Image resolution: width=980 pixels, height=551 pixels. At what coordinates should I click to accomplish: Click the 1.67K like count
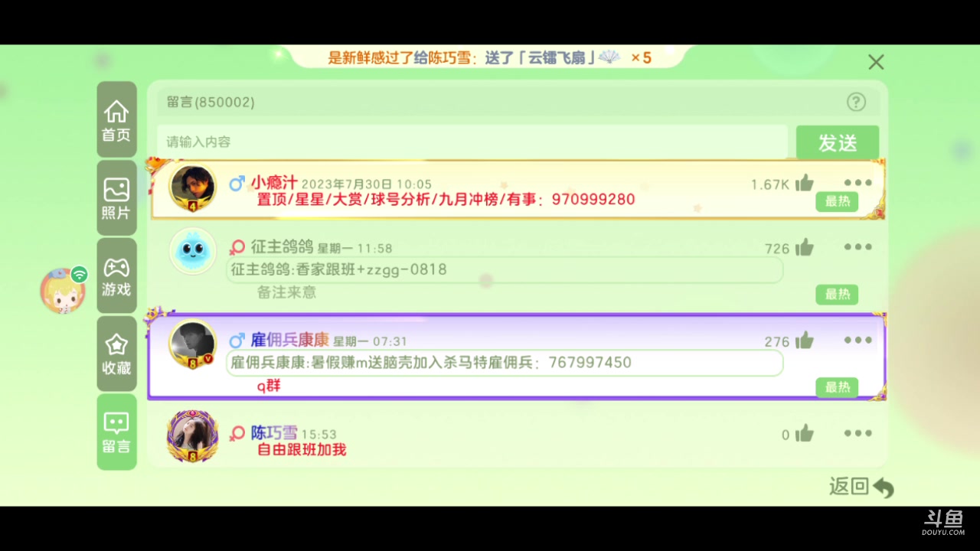pyautogui.click(x=769, y=184)
